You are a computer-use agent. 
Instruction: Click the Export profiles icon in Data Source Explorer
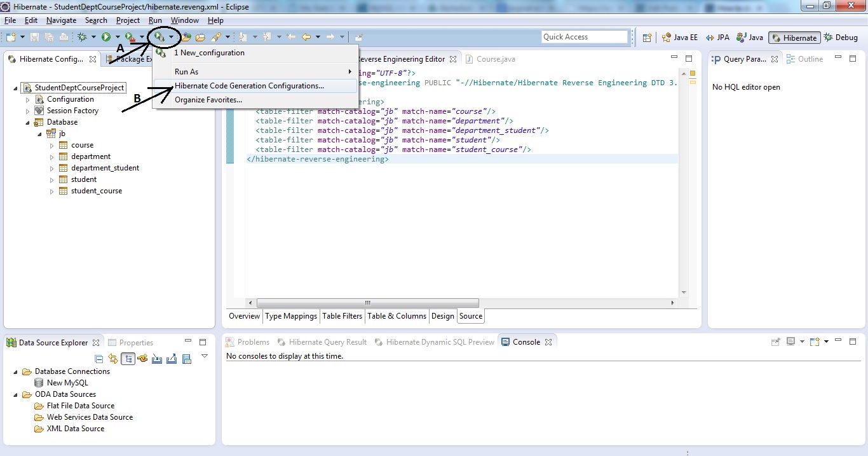[172, 359]
